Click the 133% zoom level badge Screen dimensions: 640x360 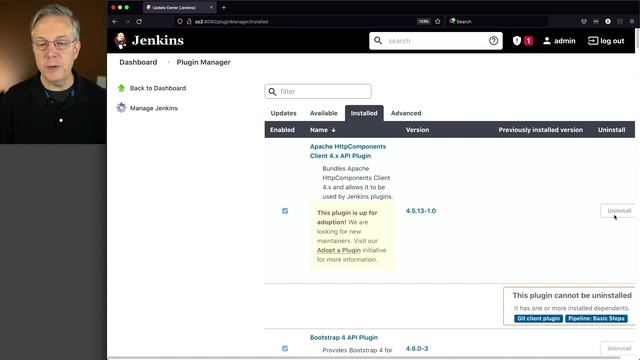(x=424, y=21)
